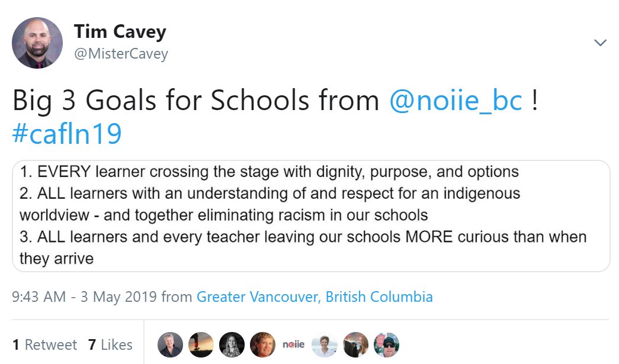
Task: Open the noiie logo liker avatar
Action: [x=294, y=344]
